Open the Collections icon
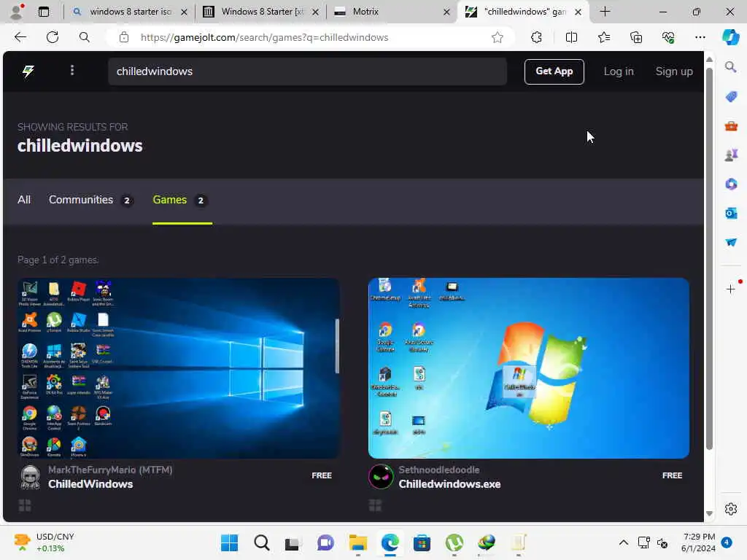 [636, 37]
